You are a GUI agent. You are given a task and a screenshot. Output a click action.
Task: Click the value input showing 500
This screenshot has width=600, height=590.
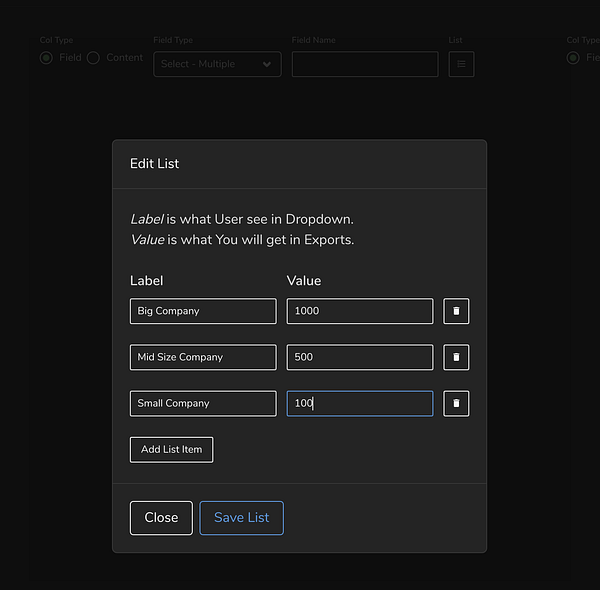(360, 357)
